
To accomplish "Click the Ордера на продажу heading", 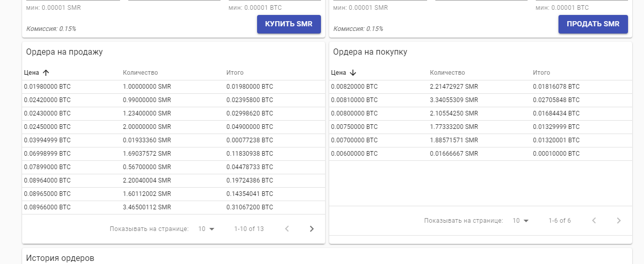I will tap(64, 52).
